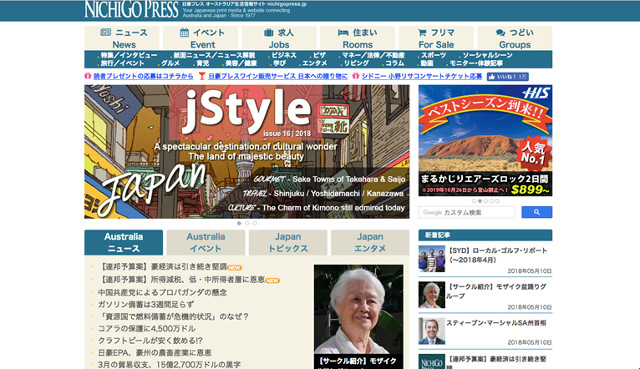Click the ビジネス subnav link
This screenshot has height=369, width=640.
pyautogui.click(x=284, y=55)
